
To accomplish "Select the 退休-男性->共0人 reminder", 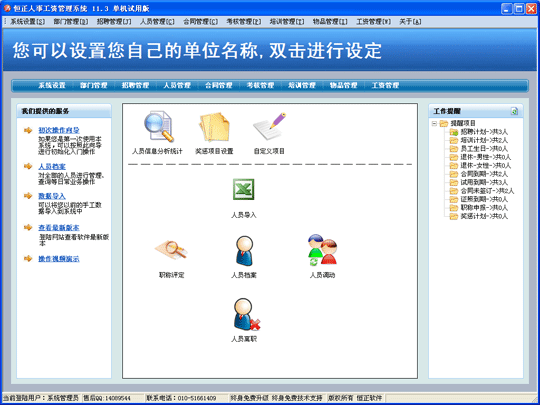I will (x=486, y=157).
